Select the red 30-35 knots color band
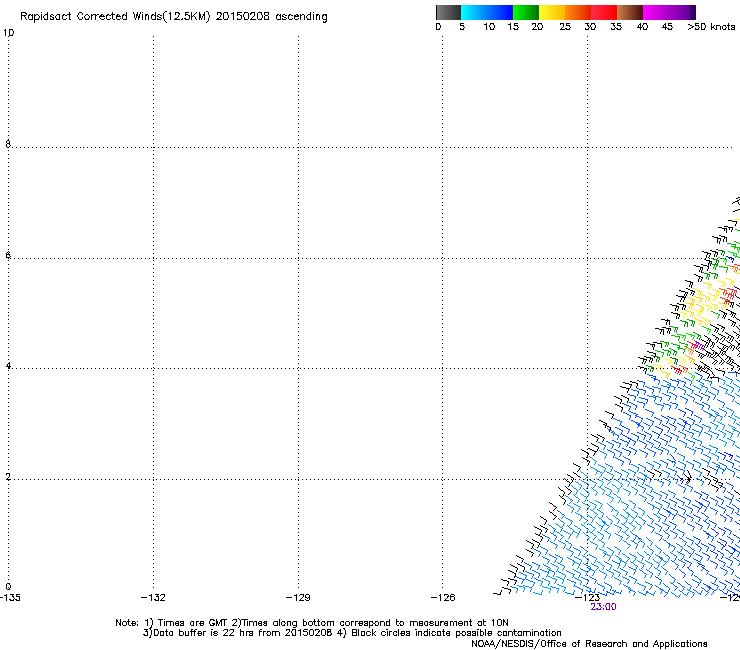The height and width of the screenshot is (650, 740). [604, 12]
